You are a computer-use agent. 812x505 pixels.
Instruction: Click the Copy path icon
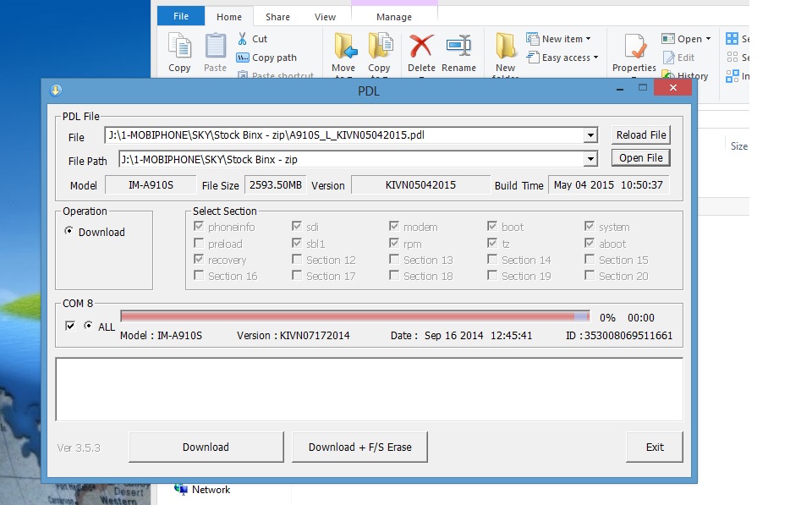[243, 58]
